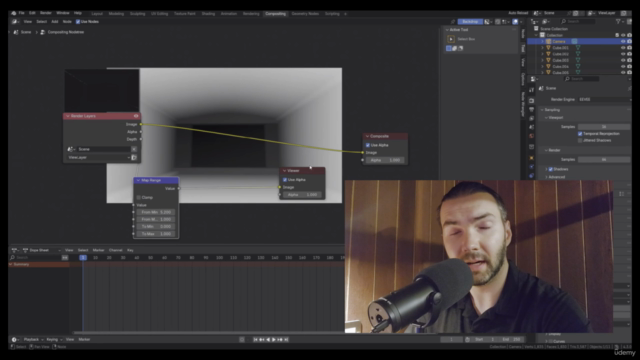This screenshot has height=360, width=640.
Task: Expand the Camera item in outliner
Action: tap(542, 41)
